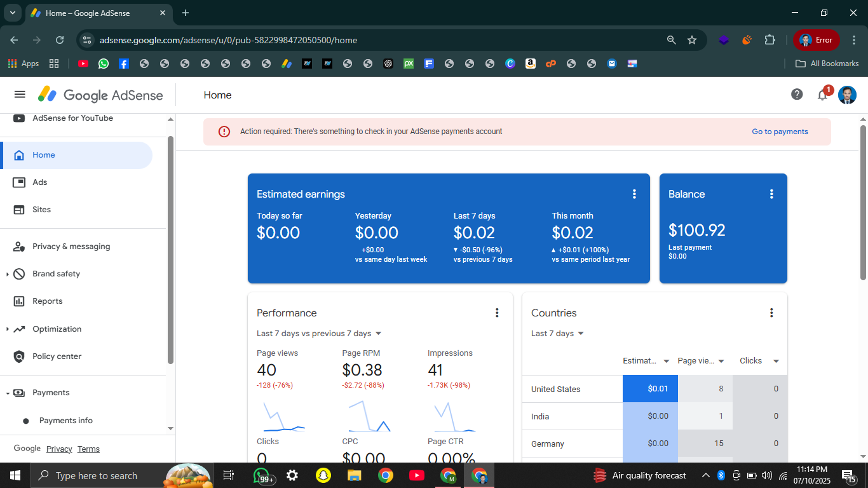
Task: Open Performance card three-dot menu
Action: click(x=497, y=313)
